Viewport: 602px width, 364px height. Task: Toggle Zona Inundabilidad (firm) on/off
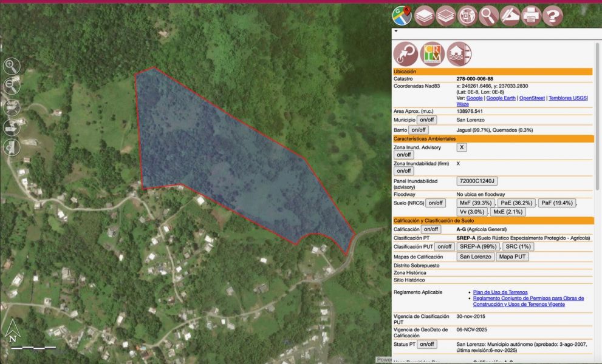[406, 170]
